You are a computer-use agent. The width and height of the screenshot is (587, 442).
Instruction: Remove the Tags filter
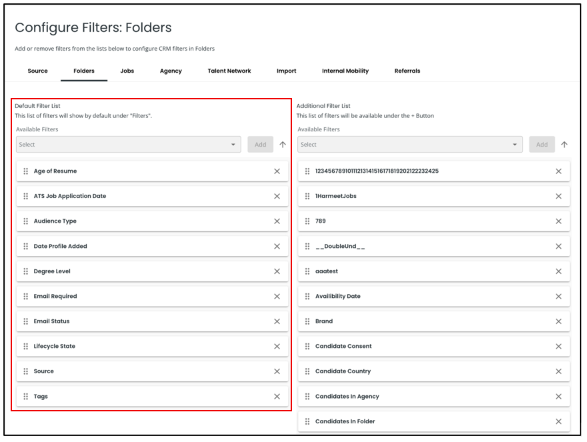[x=277, y=397]
